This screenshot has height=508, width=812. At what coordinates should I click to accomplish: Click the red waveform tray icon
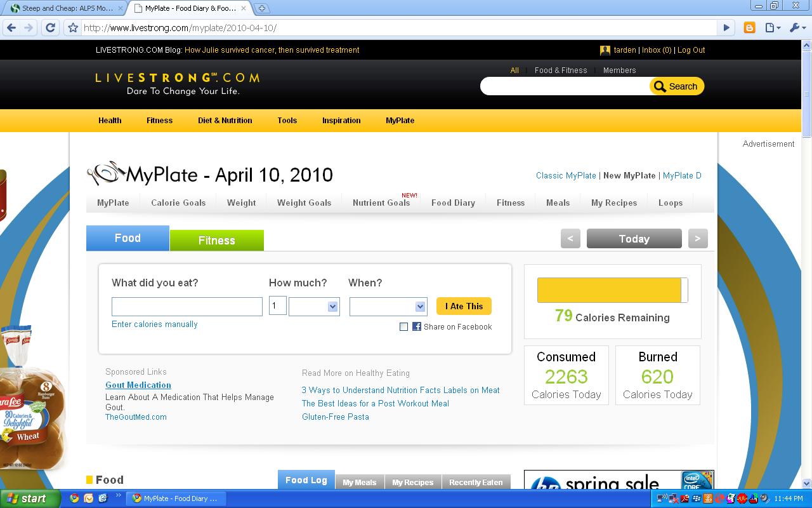(742, 498)
